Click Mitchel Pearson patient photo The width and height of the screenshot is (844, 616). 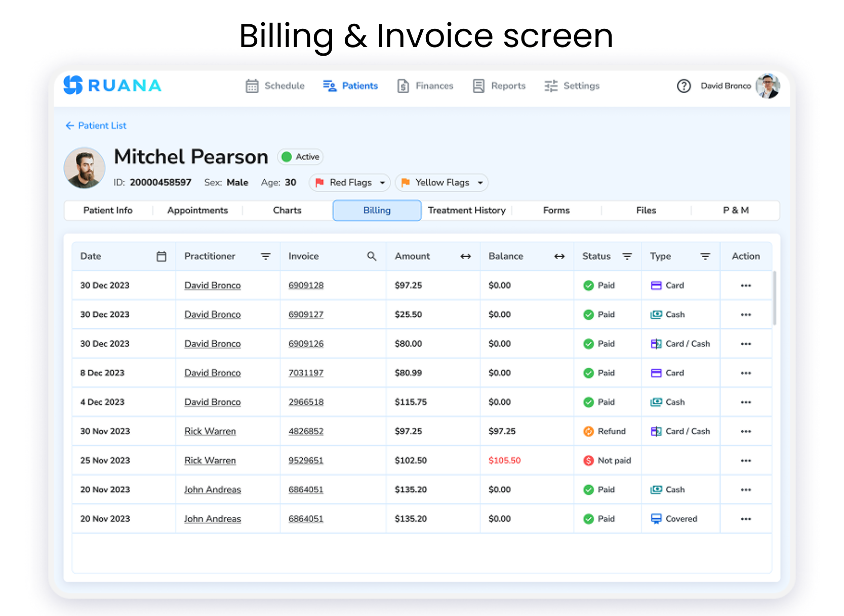coord(85,168)
